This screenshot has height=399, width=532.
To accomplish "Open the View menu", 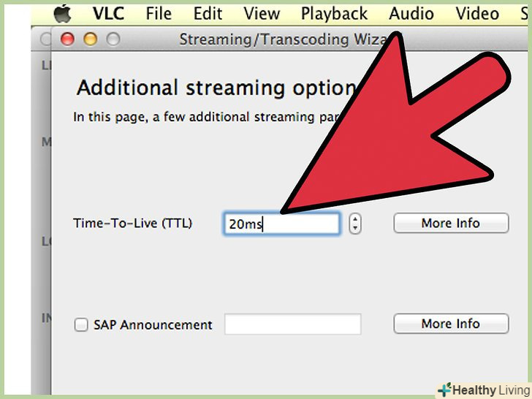I will [262, 14].
